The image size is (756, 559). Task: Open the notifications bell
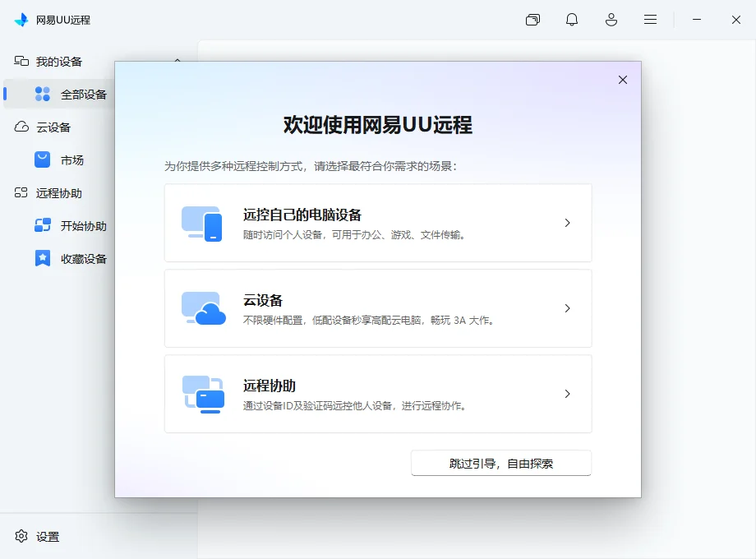(572, 20)
